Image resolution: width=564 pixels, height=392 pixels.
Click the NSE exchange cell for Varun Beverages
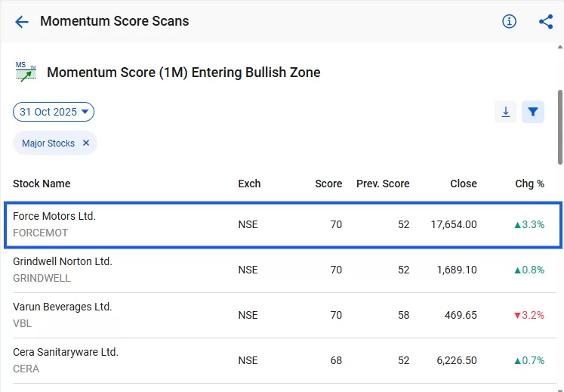pyautogui.click(x=248, y=315)
